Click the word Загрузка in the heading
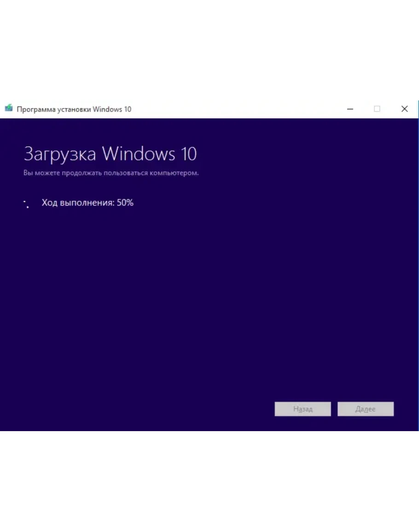 (60, 154)
